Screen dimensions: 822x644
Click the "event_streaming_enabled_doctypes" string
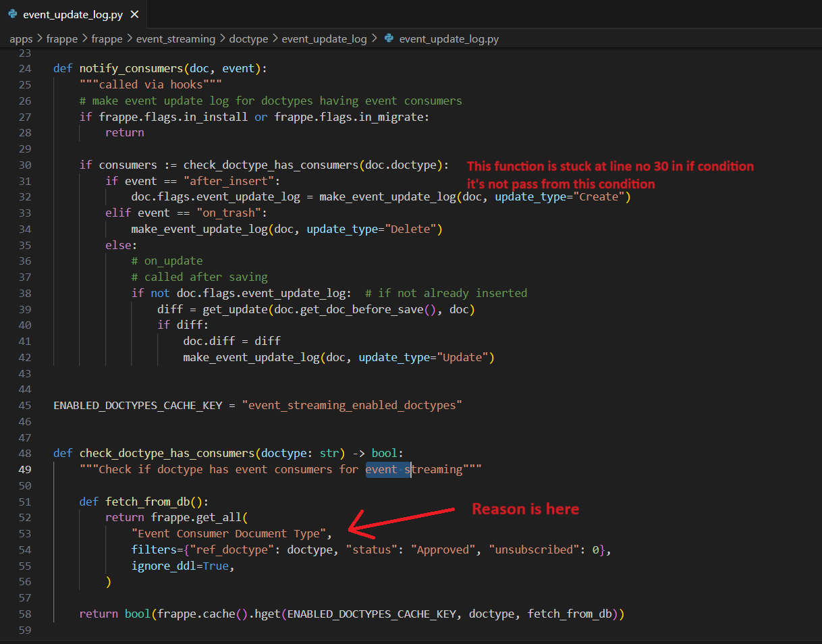click(x=352, y=406)
